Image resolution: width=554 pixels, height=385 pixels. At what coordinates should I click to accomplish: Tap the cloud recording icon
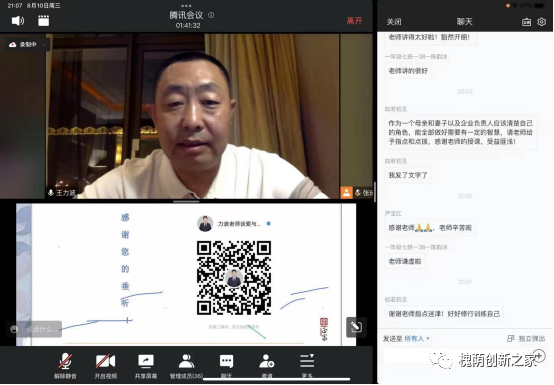(x=13, y=45)
